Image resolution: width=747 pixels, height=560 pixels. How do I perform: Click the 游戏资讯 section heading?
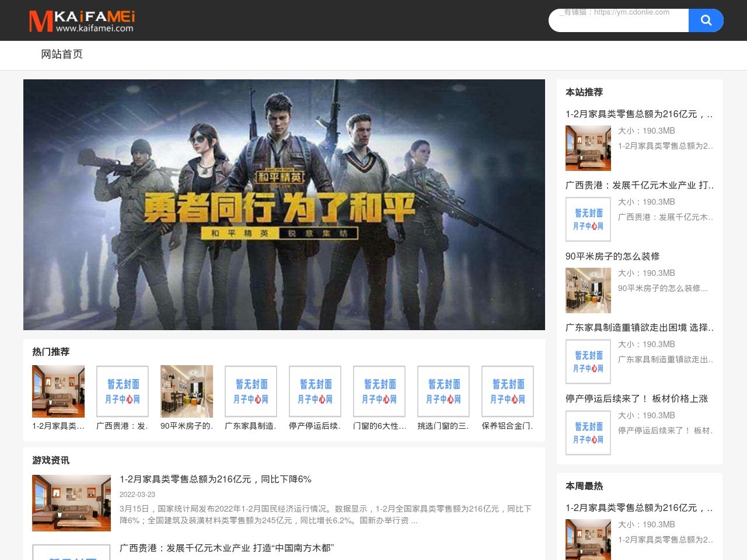pos(51,460)
